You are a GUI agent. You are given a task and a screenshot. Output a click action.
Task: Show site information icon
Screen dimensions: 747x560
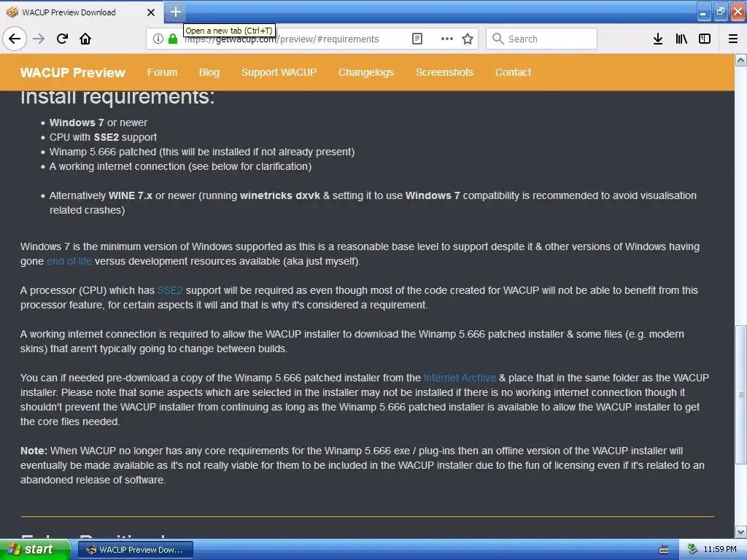click(158, 39)
